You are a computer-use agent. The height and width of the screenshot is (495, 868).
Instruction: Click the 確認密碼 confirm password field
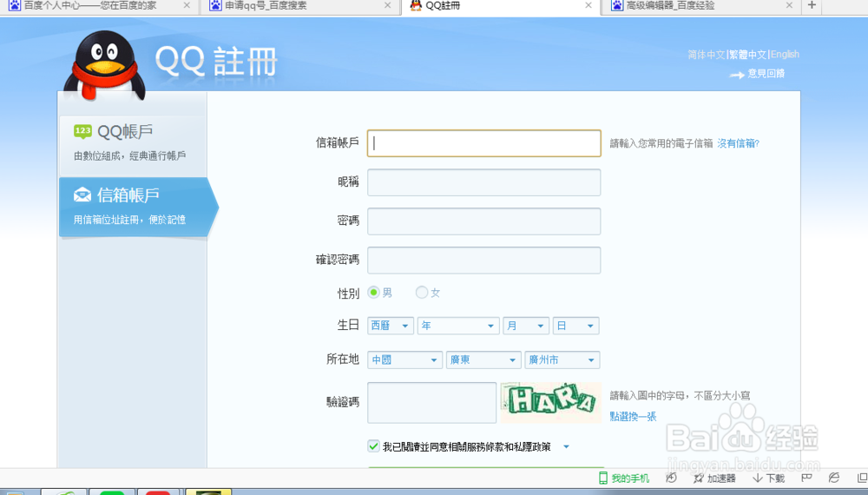(x=483, y=261)
